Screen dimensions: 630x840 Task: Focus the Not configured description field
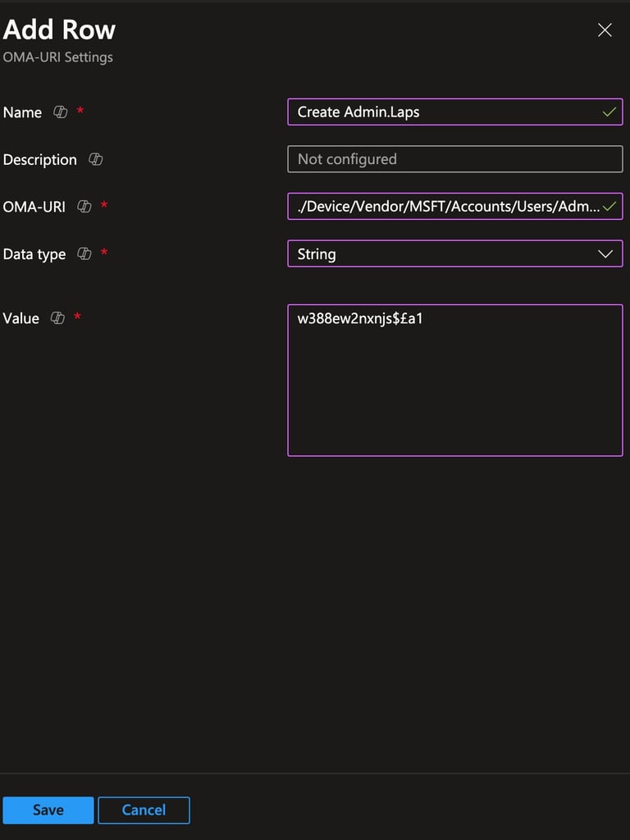pos(454,159)
